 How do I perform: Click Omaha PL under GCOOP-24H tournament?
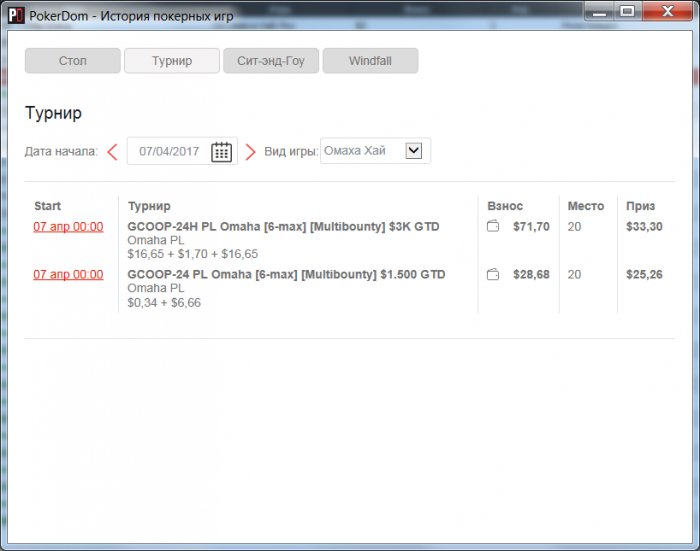coord(155,240)
